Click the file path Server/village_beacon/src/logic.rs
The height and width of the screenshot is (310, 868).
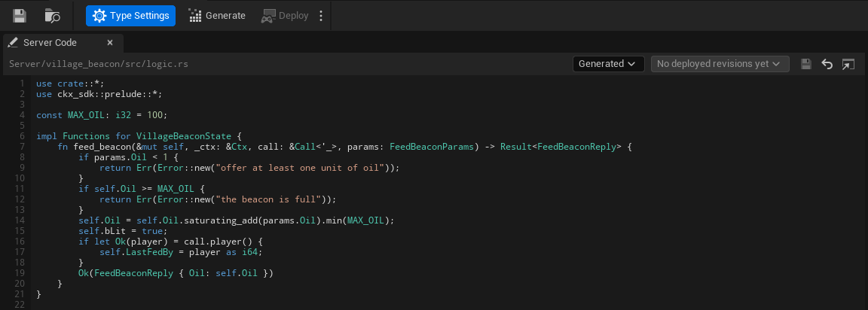point(99,63)
